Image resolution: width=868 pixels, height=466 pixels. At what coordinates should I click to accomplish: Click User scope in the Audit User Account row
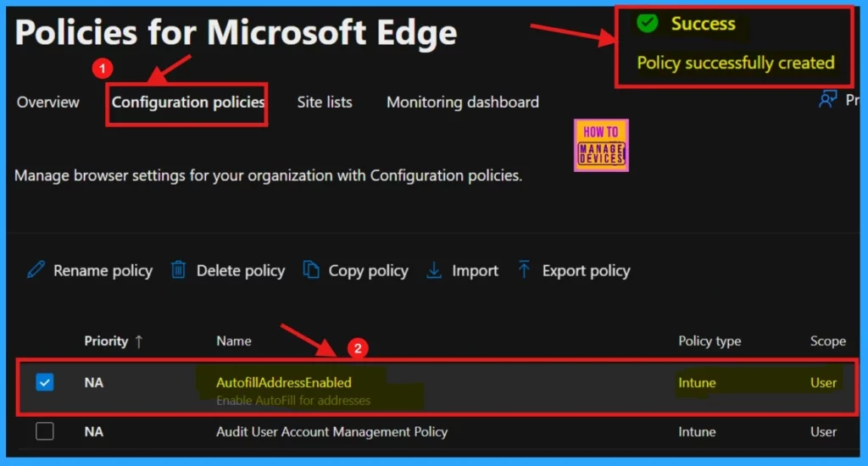click(824, 432)
